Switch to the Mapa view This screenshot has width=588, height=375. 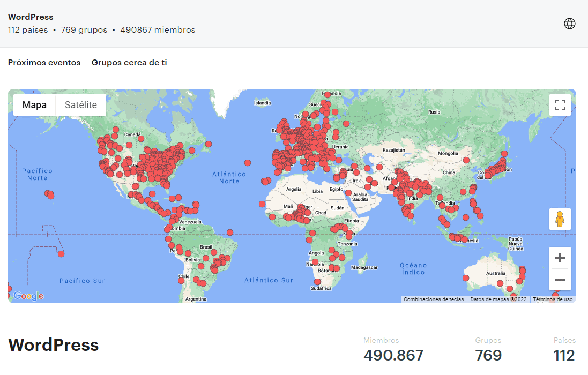point(34,105)
